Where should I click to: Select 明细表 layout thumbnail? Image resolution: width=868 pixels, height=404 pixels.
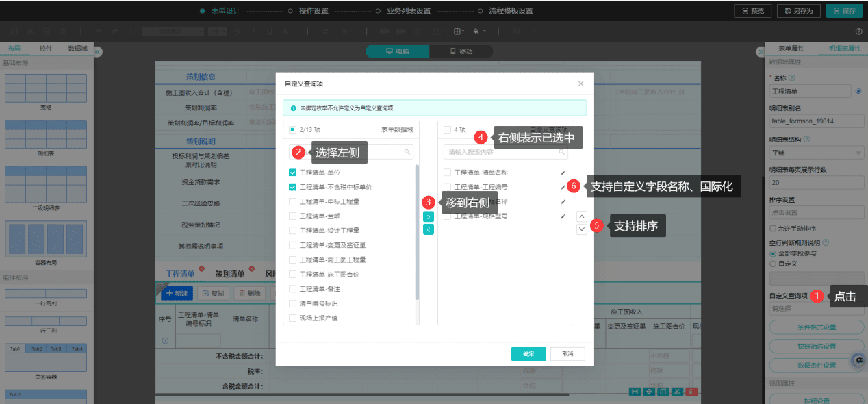click(x=46, y=135)
